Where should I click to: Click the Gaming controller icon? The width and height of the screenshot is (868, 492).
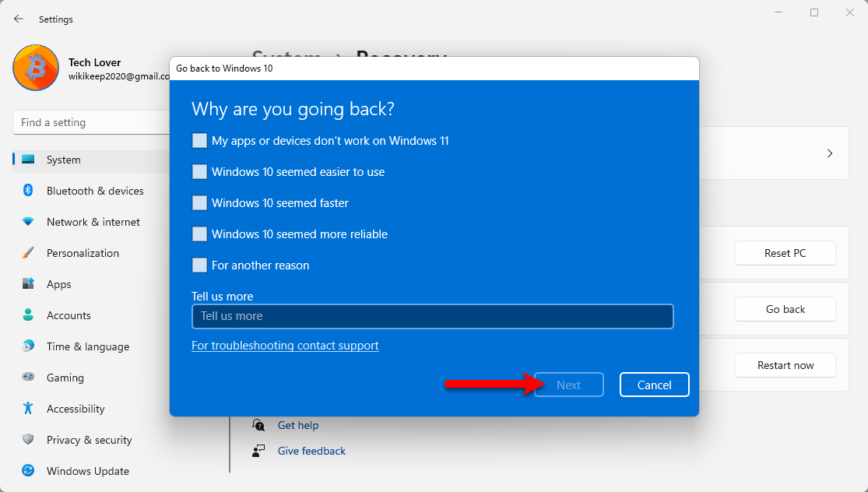[x=28, y=378]
